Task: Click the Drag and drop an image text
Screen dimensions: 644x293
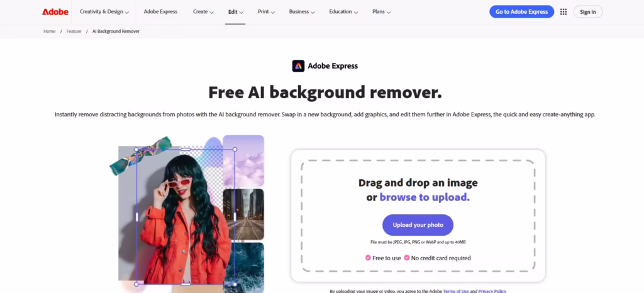Action: point(418,182)
